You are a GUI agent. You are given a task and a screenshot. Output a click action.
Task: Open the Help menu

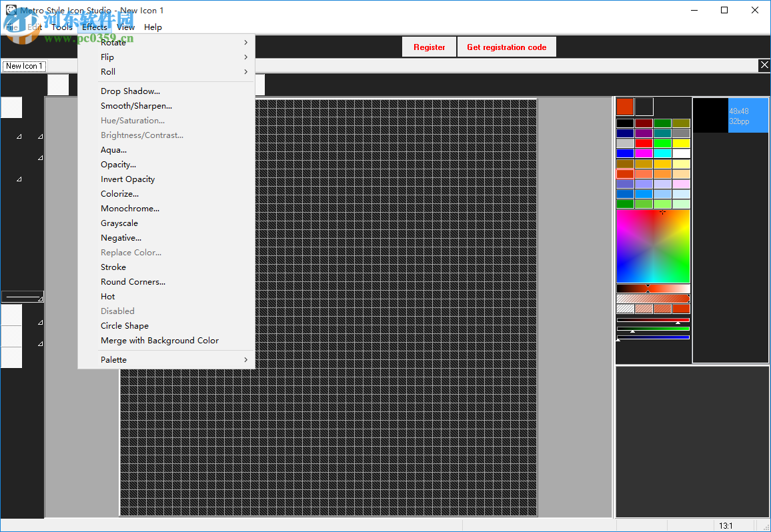tap(153, 27)
